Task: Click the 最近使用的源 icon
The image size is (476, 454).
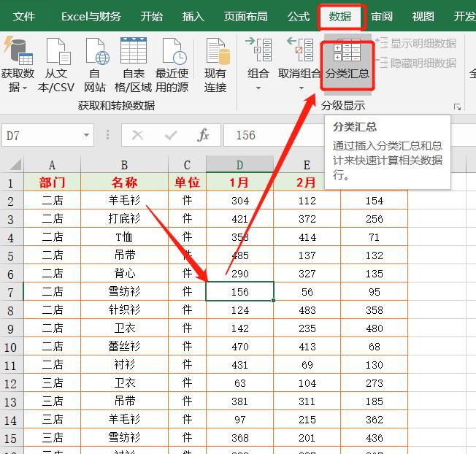Action: pos(174,51)
